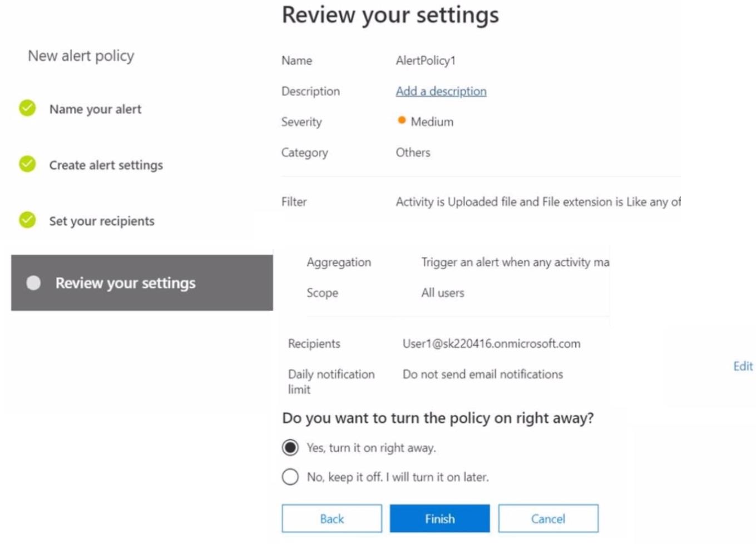Click the green checkmark beside Set your recipients
Image resolution: width=756 pixels, height=544 pixels.
27,220
